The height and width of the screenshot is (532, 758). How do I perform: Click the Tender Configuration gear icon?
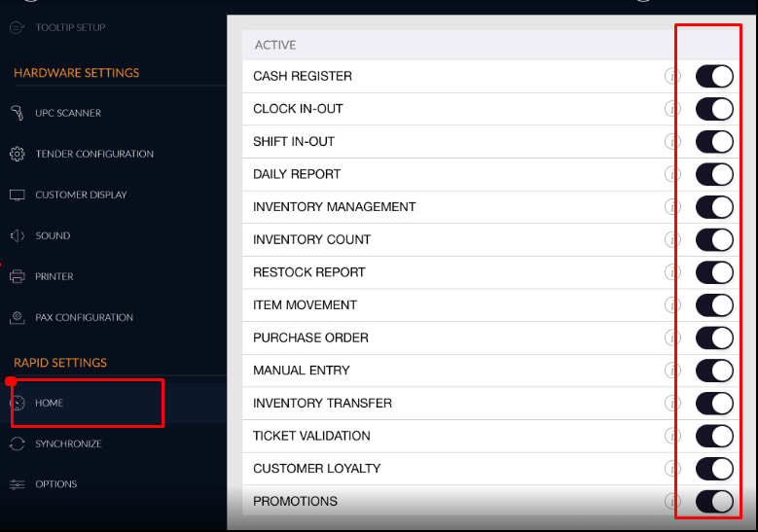(17, 154)
